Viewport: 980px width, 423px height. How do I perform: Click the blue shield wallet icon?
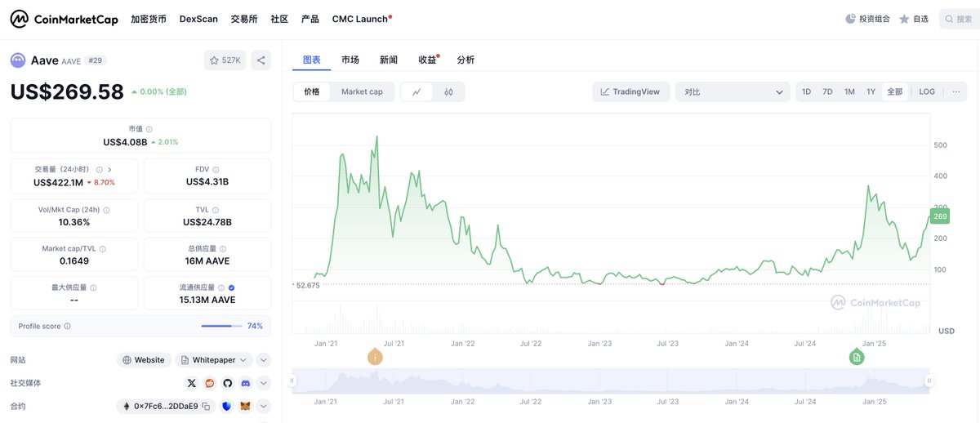[x=227, y=406]
